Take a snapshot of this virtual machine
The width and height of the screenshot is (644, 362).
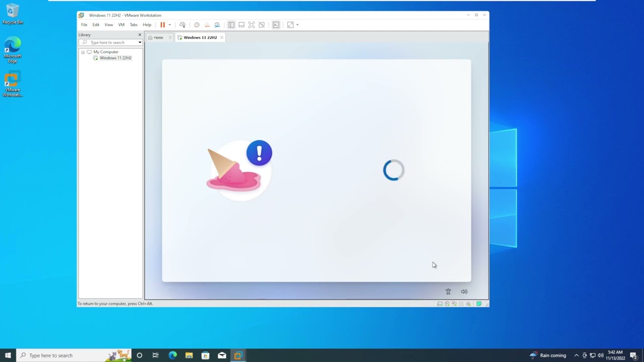[x=197, y=25]
